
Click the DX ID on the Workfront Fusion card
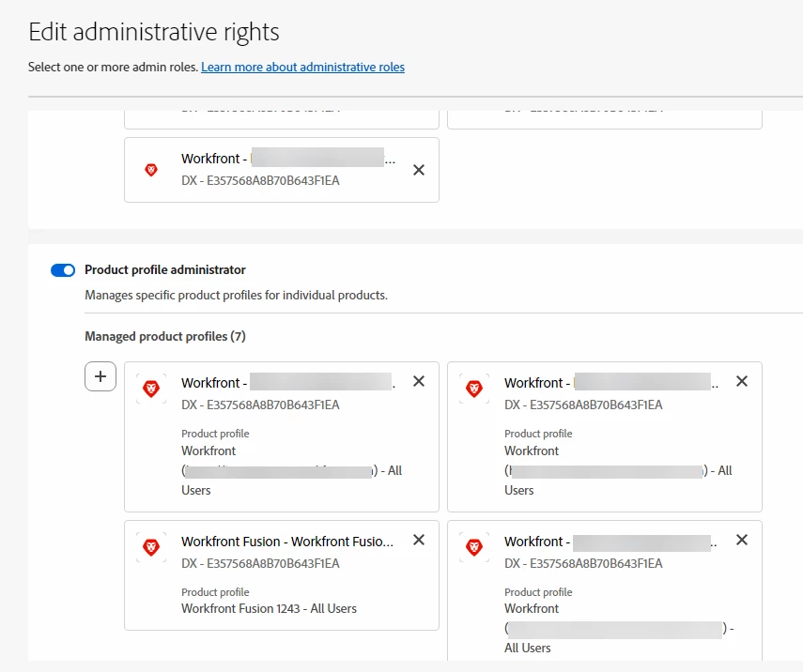[260, 563]
